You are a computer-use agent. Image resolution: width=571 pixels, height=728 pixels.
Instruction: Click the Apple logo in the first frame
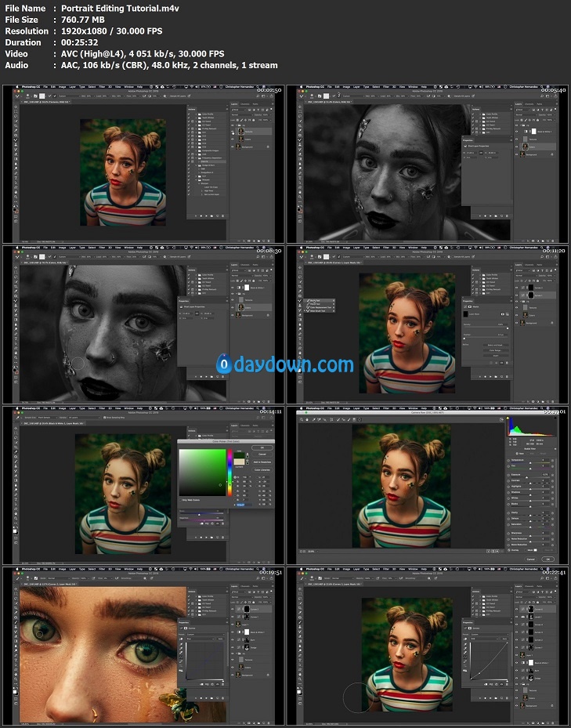16,88
